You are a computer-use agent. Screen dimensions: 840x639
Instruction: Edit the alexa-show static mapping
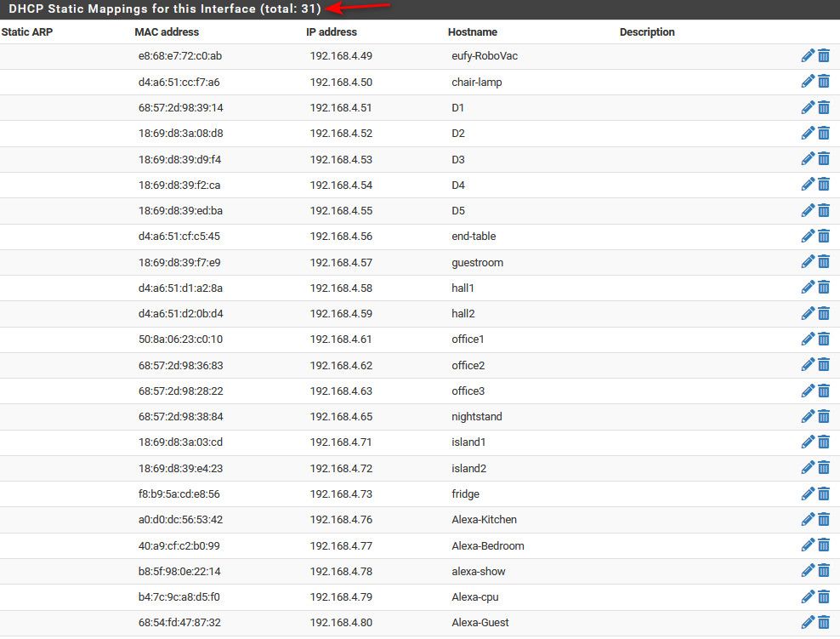point(808,570)
